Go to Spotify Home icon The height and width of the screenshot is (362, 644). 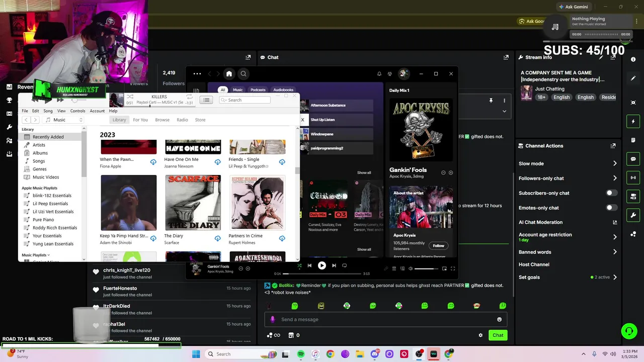tap(229, 74)
